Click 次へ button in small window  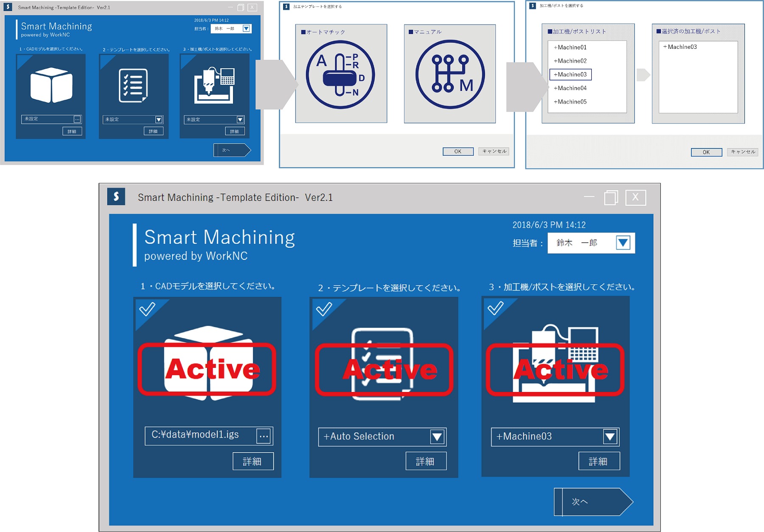point(232,150)
